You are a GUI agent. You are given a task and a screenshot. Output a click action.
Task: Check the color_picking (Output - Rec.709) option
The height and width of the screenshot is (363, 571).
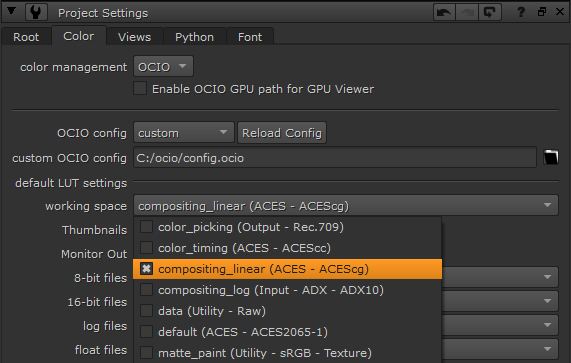point(146,227)
